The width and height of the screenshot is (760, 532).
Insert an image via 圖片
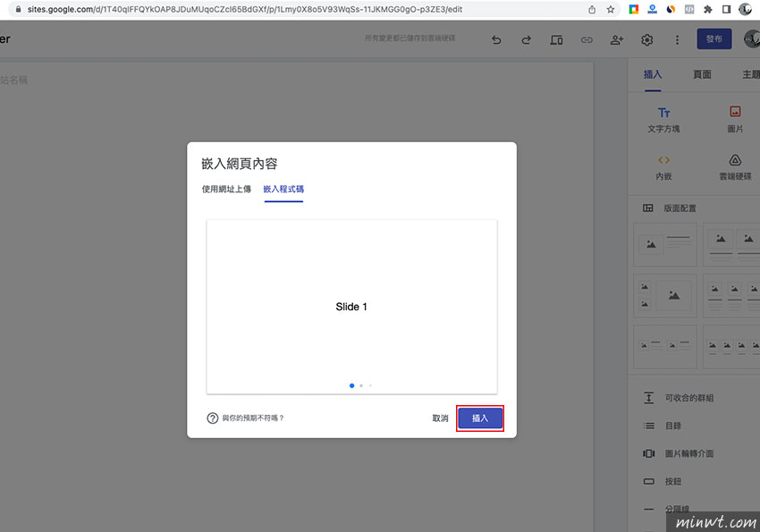[x=735, y=120]
